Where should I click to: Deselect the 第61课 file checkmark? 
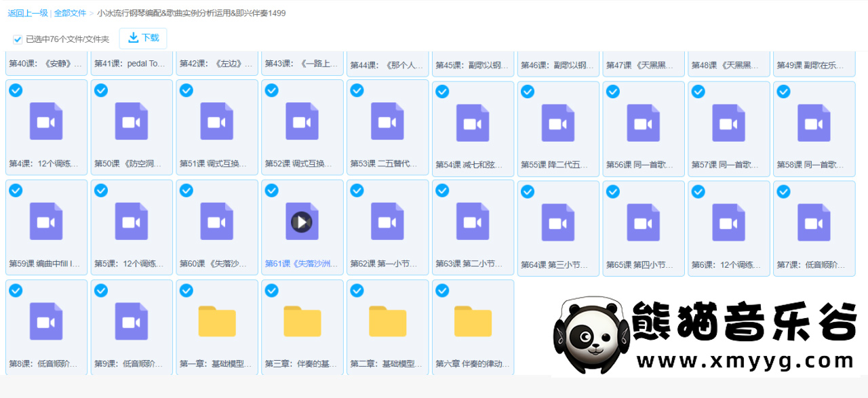(271, 191)
